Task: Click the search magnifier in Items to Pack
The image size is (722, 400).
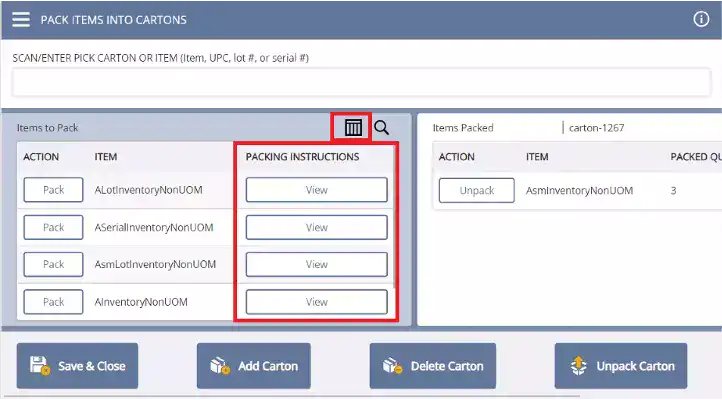Action: click(382, 127)
